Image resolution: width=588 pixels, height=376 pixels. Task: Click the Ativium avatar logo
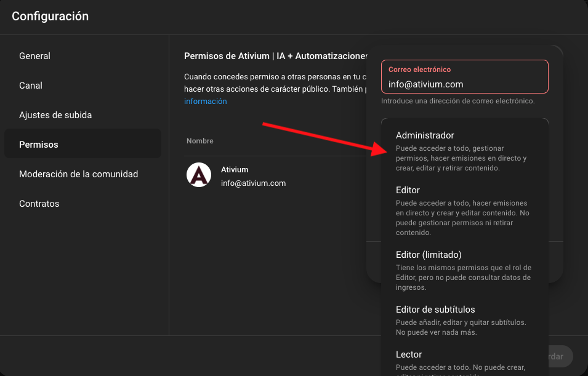(x=199, y=175)
